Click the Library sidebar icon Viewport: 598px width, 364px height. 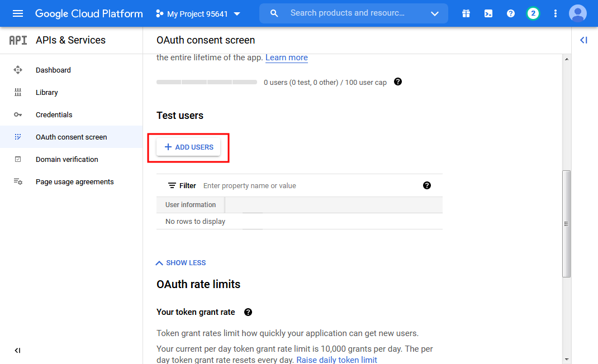[x=18, y=92]
